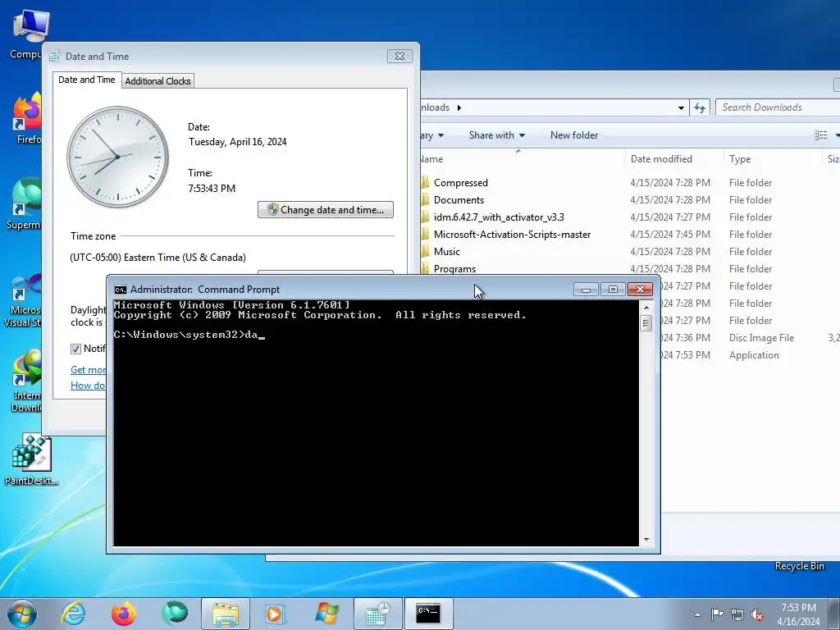The height and width of the screenshot is (630, 840).
Task: Click the Explorer refresh button
Action: click(x=700, y=107)
